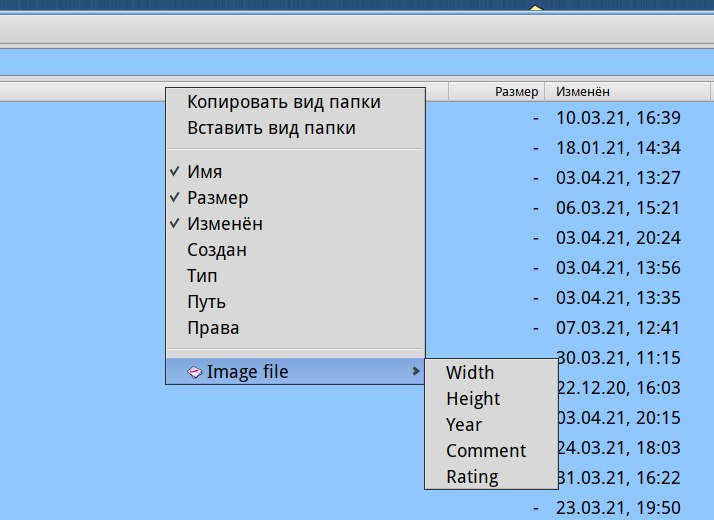The image size is (714, 520).
Task: Sort by the Размер column header
Action: [x=497, y=92]
